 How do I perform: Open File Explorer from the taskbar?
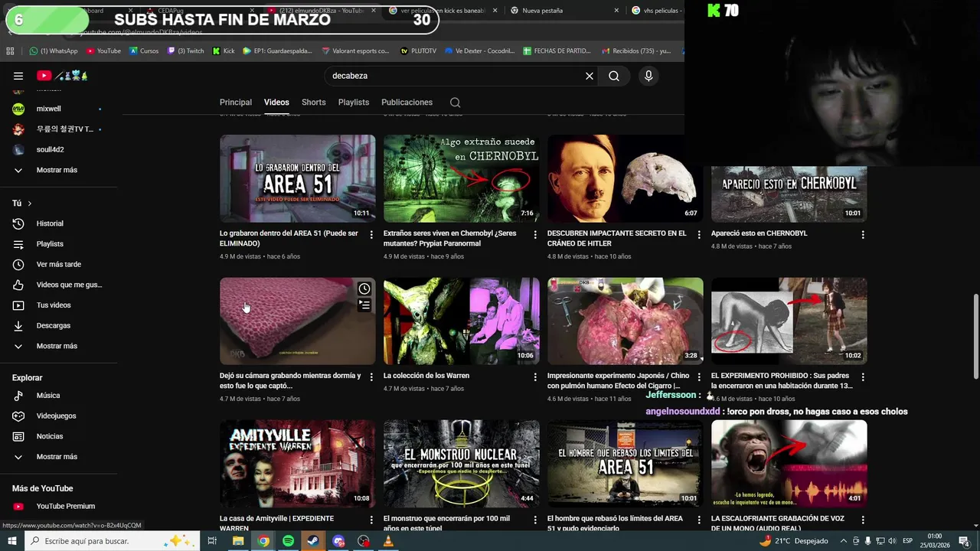(238, 541)
